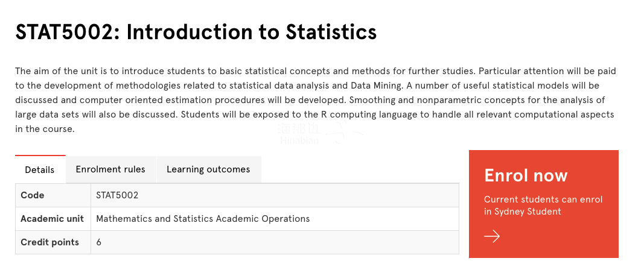Click 'Current students can enrol in Sydney Student'
644x264 pixels.
[x=543, y=206]
